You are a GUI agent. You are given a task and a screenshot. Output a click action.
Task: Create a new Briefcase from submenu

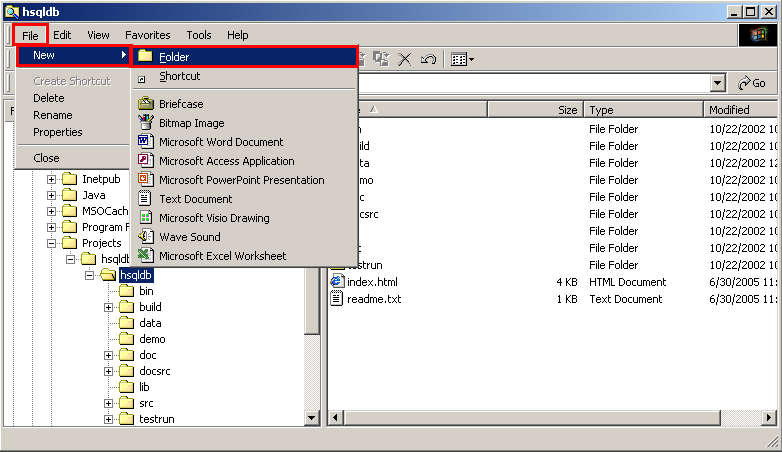pyautogui.click(x=180, y=104)
